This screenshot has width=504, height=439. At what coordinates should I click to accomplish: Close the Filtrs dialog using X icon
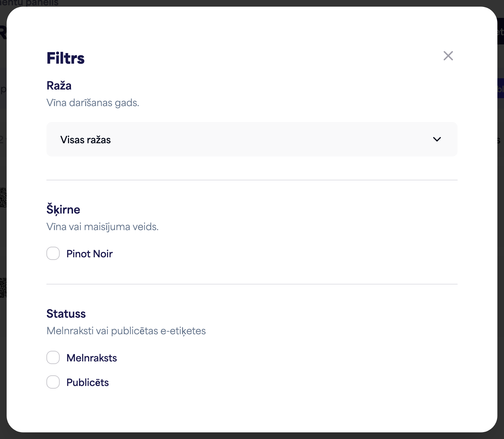[x=448, y=56]
